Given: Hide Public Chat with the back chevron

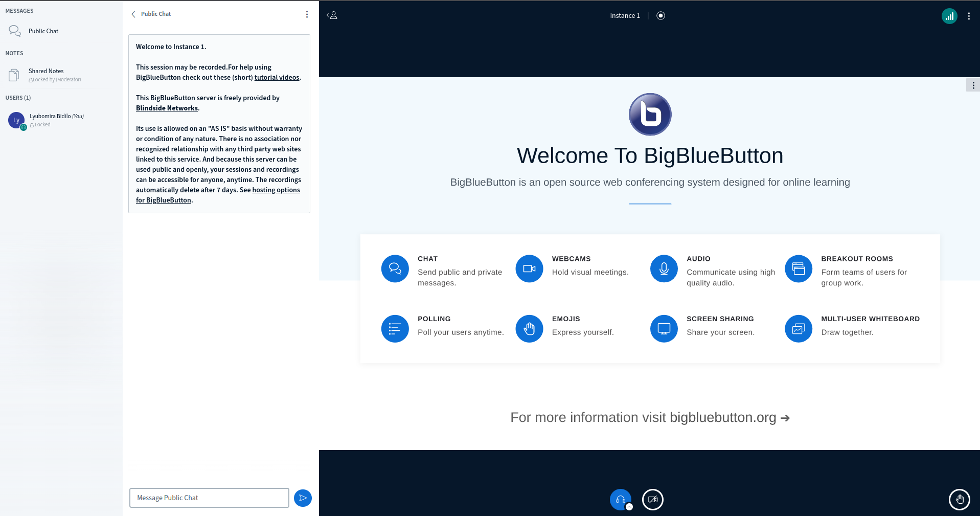Looking at the screenshot, I should [133, 14].
